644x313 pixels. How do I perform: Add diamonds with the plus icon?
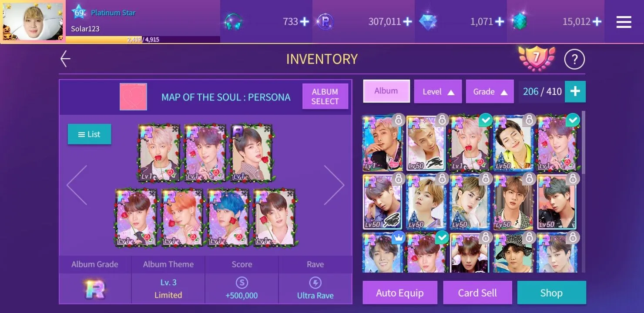[x=500, y=21]
